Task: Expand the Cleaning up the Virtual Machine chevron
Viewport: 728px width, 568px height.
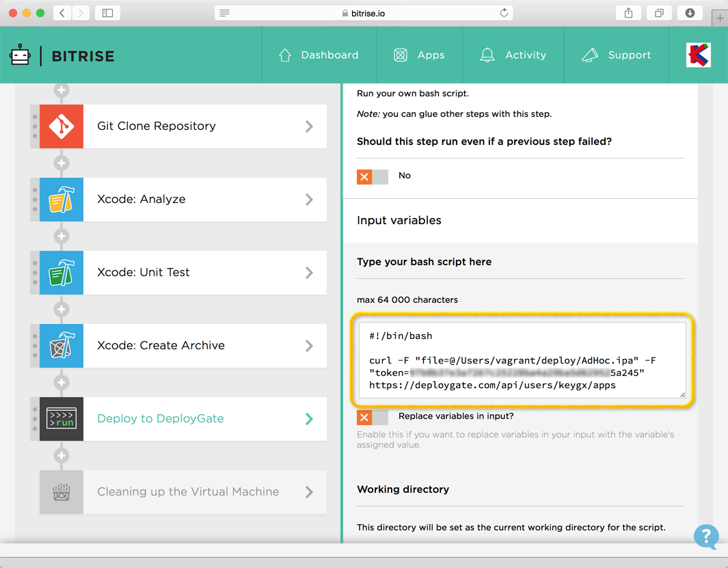Action: pos(309,492)
